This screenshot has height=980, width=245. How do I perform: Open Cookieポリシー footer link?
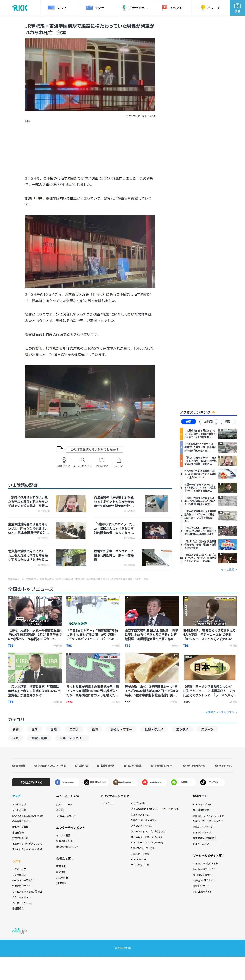[161, 766]
